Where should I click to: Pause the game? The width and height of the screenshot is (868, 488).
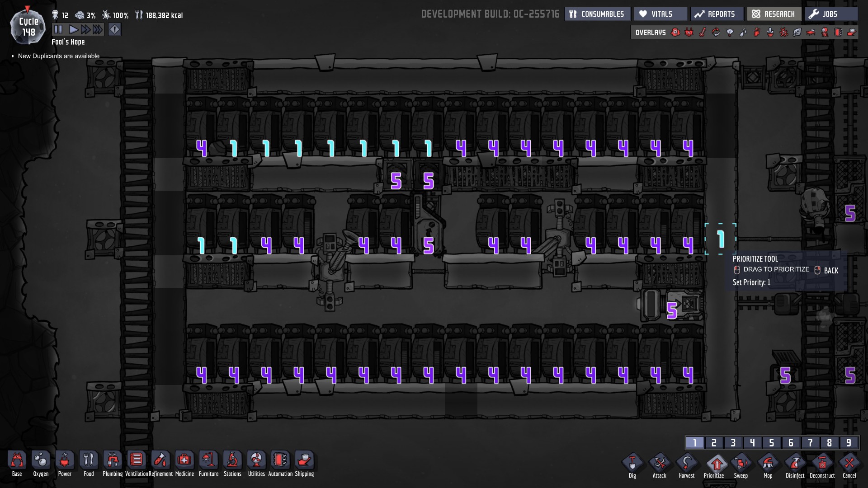coord(58,30)
